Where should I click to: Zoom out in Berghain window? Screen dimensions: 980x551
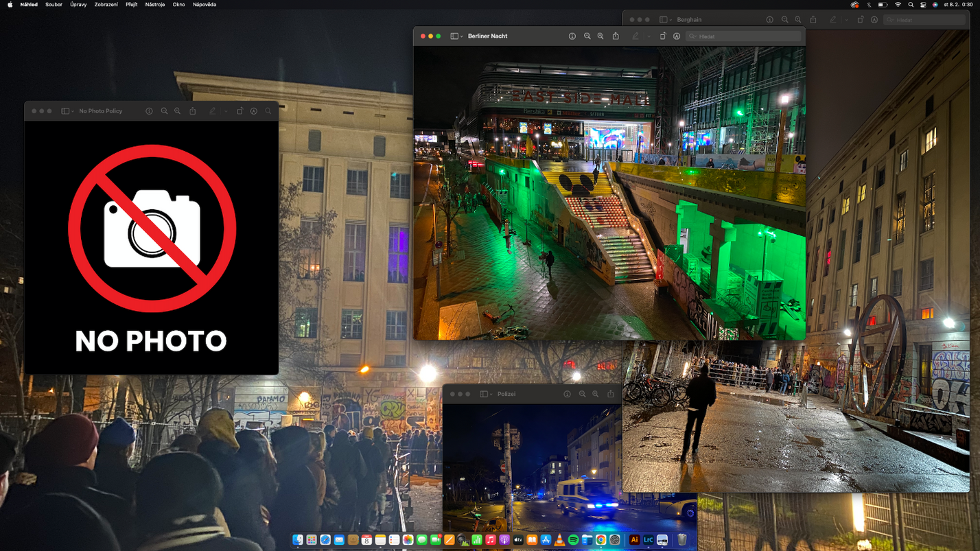pos(784,20)
